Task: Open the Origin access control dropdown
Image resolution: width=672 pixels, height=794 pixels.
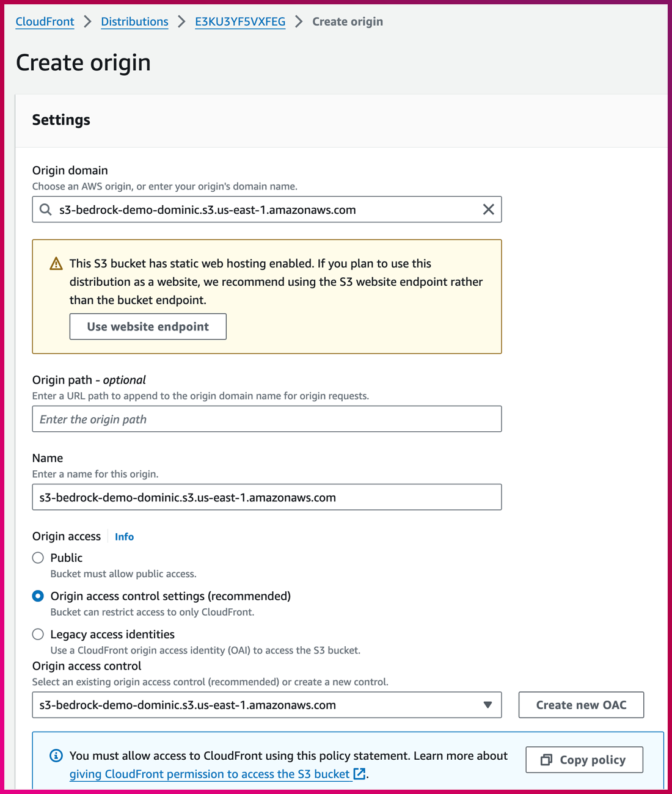Action: click(257, 705)
